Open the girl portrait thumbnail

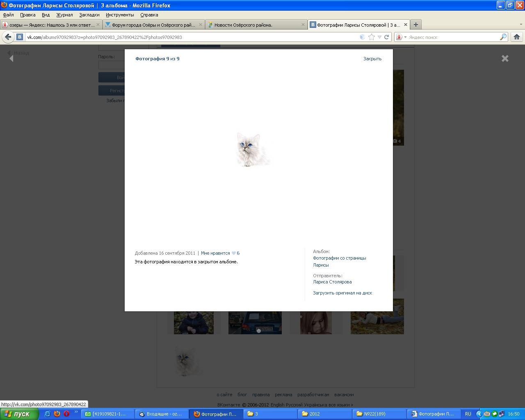pos(316,322)
